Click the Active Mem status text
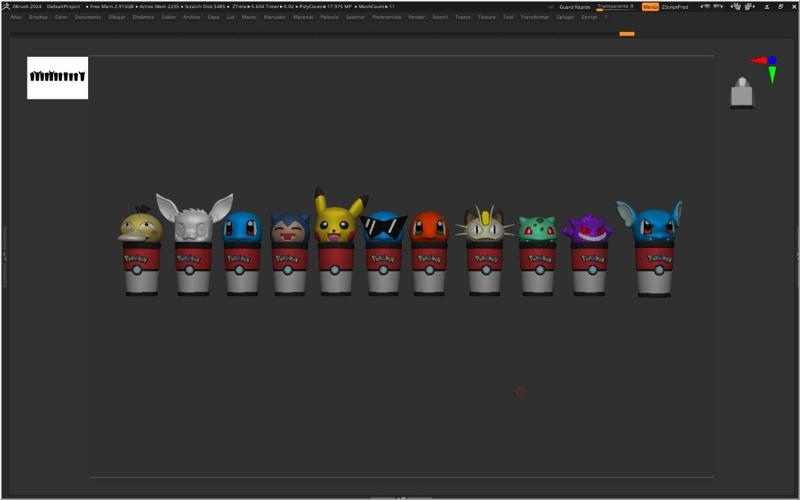800x500 pixels. [x=158, y=7]
